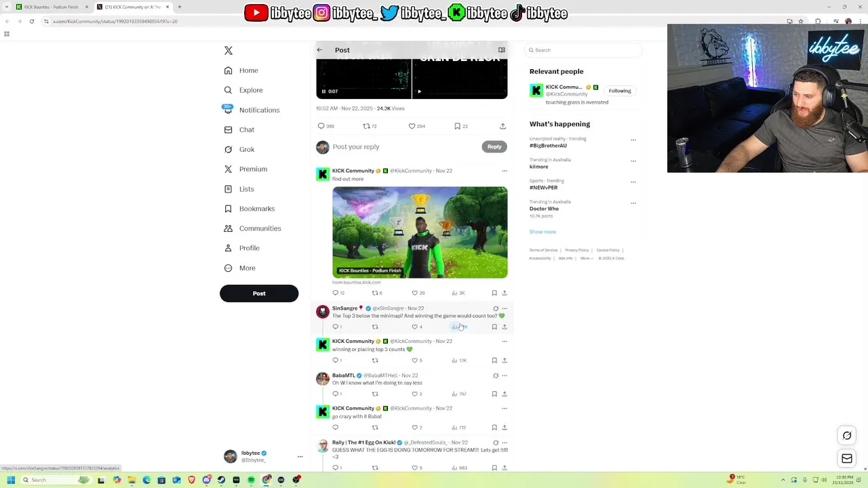This screenshot has width=868, height=488.
Task: Open a new browser tab
Action: pos(180,7)
